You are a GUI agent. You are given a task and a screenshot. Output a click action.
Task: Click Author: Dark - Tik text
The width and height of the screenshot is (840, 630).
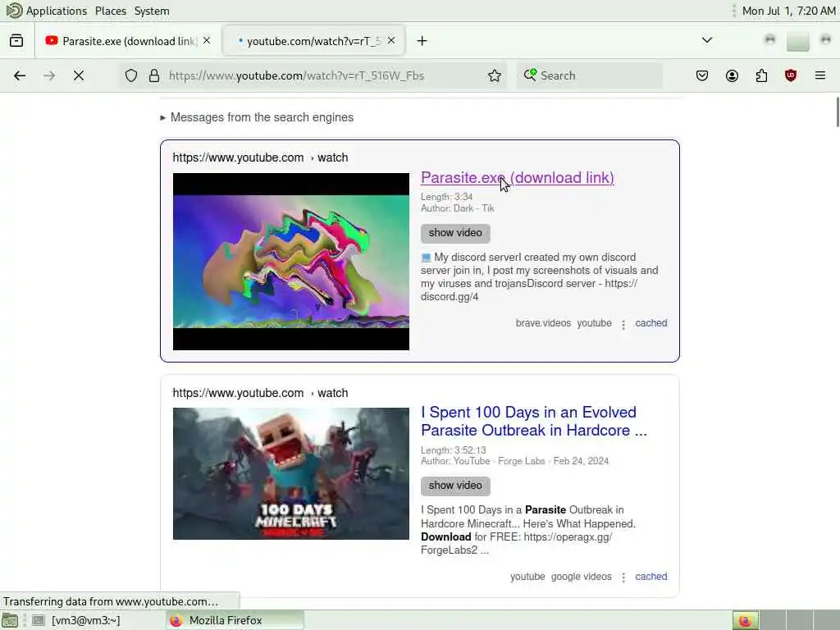click(x=458, y=208)
